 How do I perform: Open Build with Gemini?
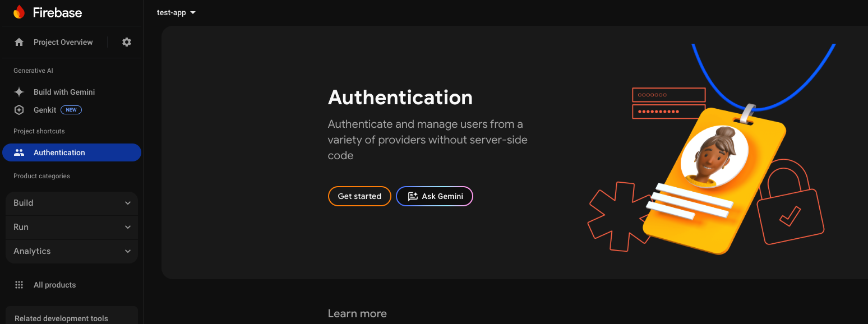click(64, 92)
